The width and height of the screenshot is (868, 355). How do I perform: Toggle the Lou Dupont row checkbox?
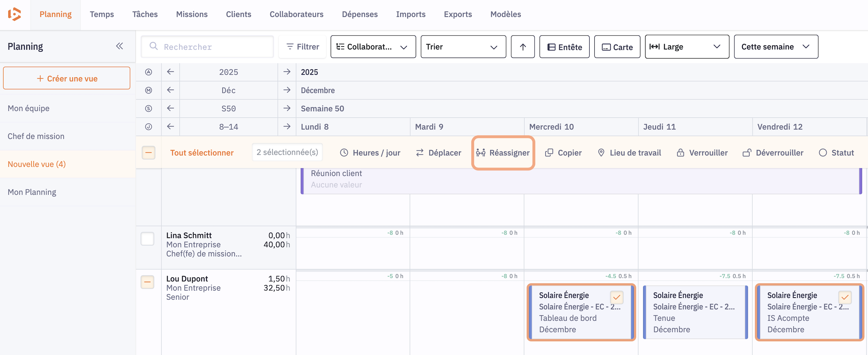tap(147, 282)
